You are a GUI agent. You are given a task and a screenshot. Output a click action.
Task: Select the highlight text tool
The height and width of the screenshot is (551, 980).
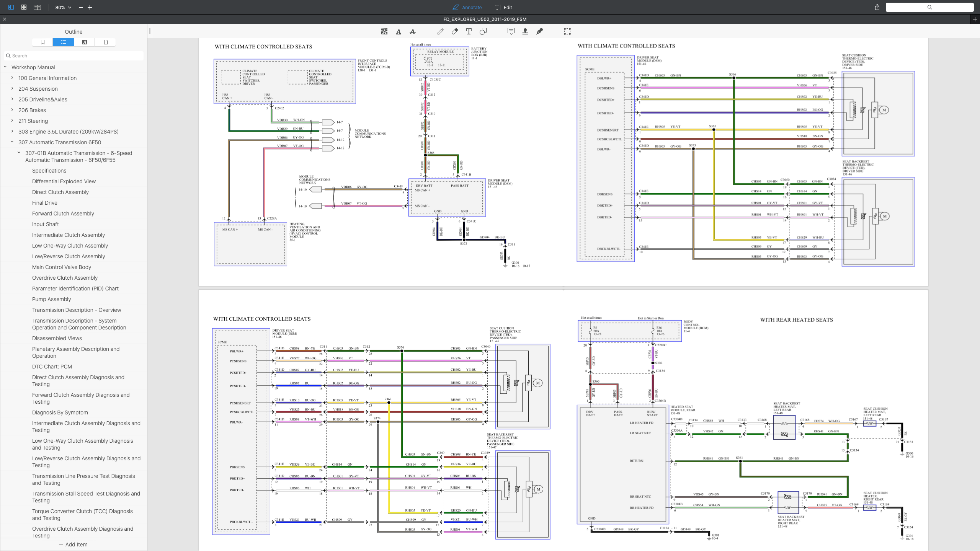point(384,32)
